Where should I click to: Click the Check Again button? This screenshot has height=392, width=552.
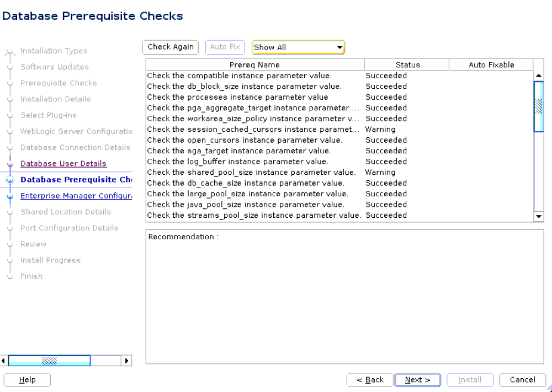170,47
